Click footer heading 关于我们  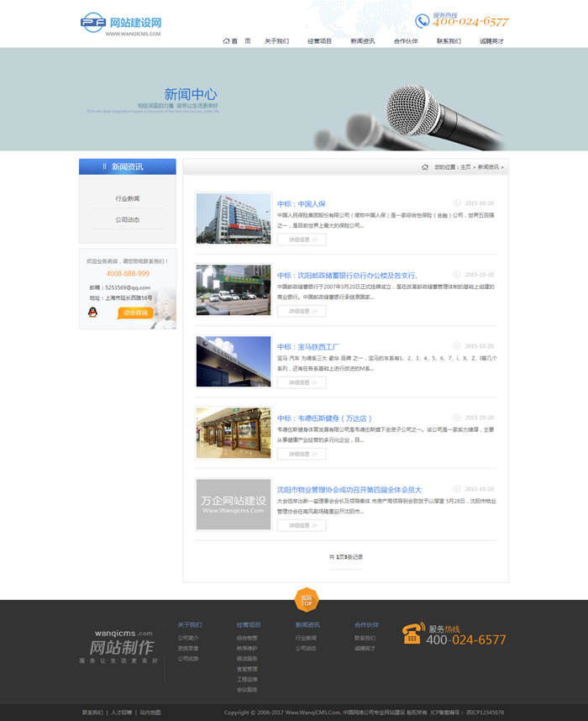point(190,625)
